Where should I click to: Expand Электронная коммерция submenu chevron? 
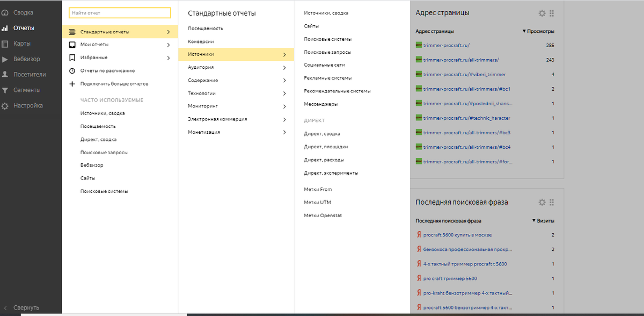tap(284, 119)
